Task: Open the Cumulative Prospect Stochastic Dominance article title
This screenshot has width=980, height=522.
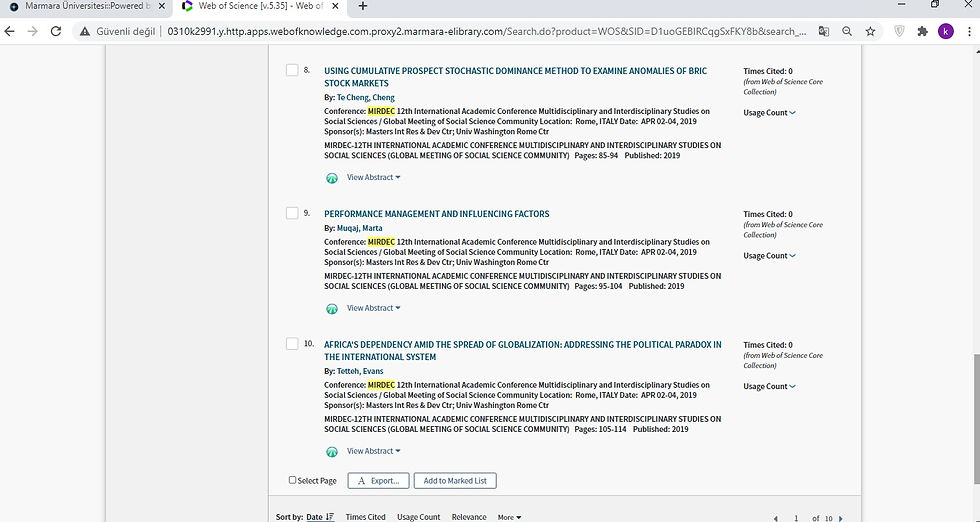Action: tap(515, 77)
